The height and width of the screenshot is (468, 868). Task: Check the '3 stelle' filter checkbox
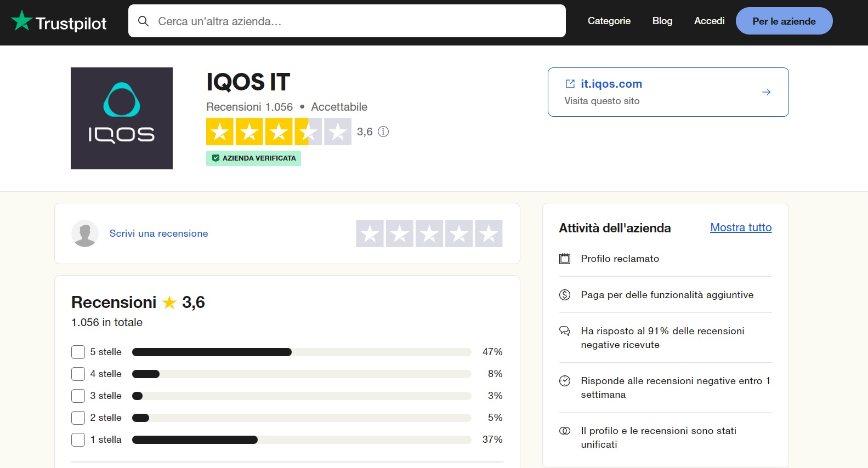[78, 396]
